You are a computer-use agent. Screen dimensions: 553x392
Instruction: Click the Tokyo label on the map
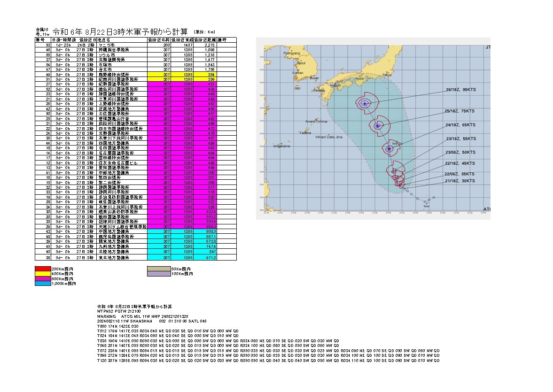click(387, 75)
